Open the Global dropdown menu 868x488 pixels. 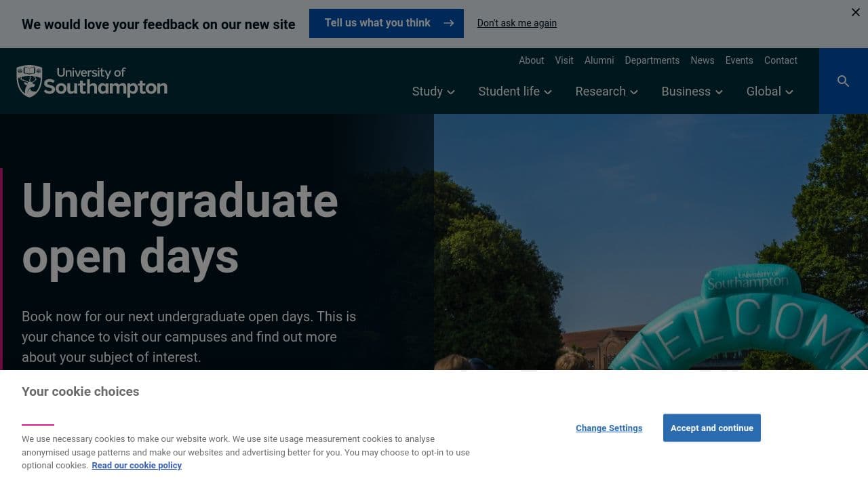click(769, 91)
